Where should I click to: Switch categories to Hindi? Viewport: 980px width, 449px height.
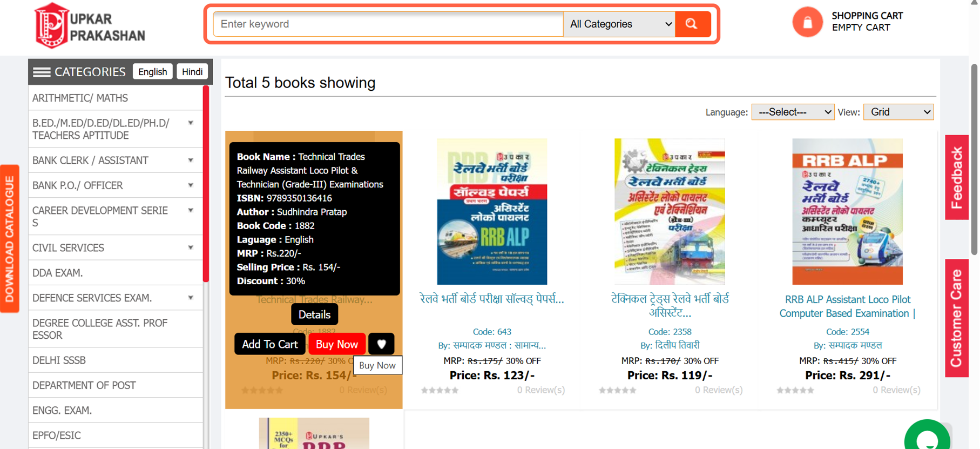tap(192, 72)
